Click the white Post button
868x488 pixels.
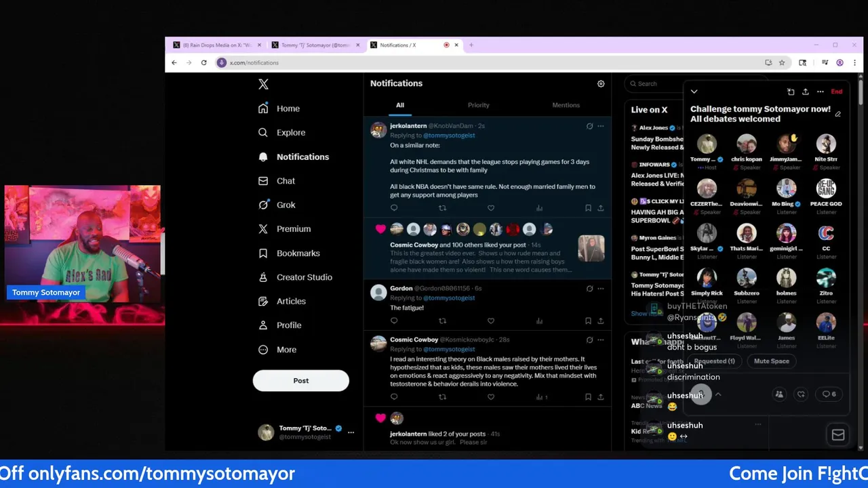tap(301, 380)
